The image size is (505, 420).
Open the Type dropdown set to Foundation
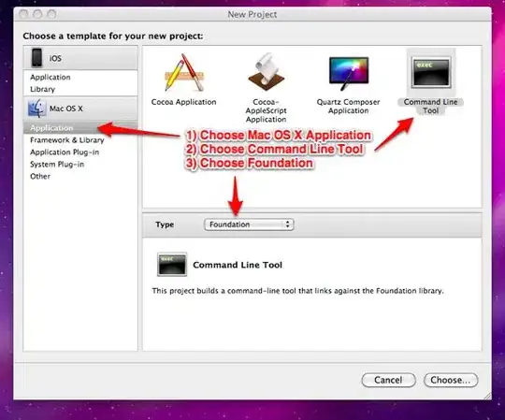249,224
